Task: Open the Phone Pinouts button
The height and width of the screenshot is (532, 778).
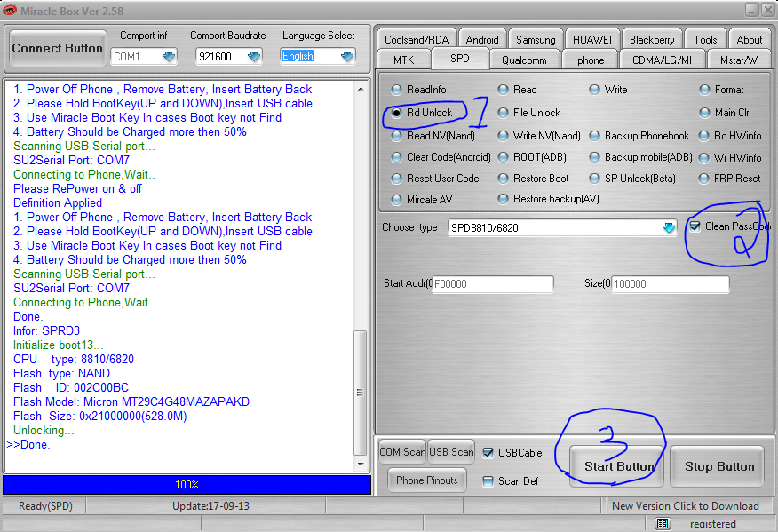Action: click(x=426, y=480)
